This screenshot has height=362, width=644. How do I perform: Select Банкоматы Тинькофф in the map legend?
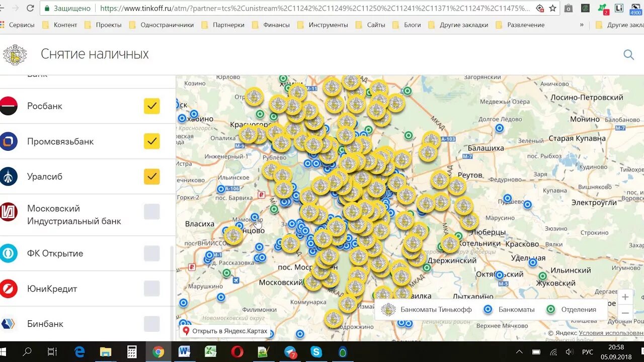[x=427, y=309]
